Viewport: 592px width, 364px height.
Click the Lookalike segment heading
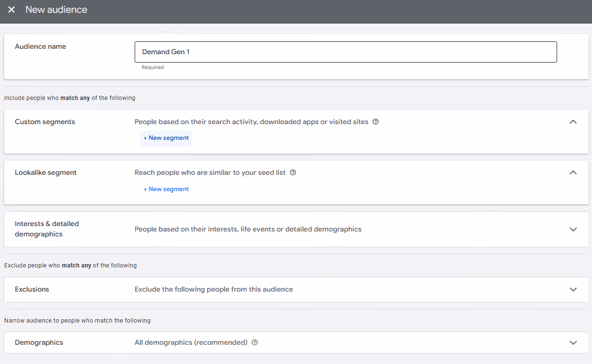[46, 172]
